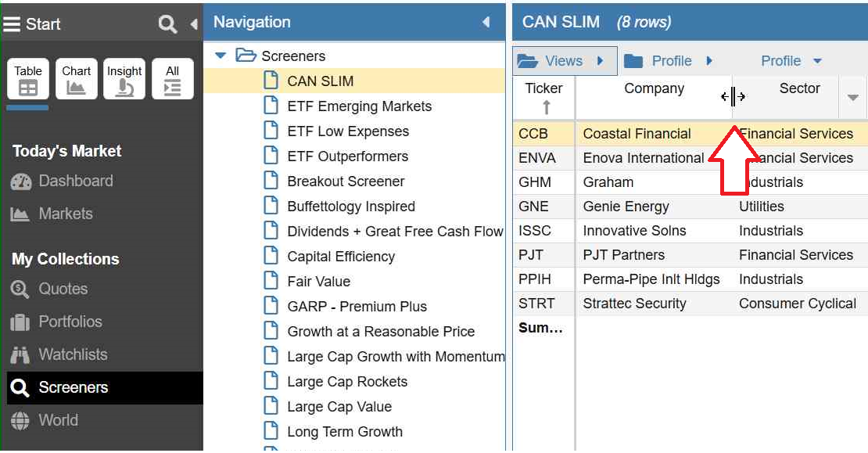This screenshot has width=868, height=453.
Task: Open Portfolios collection
Action: (x=70, y=322)
